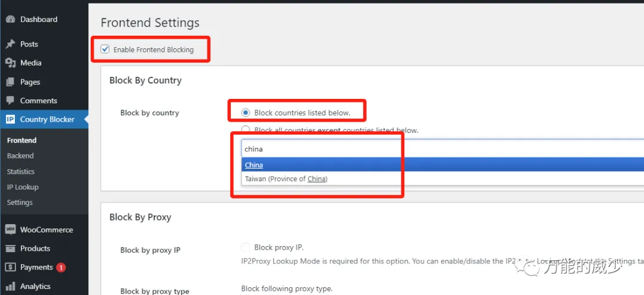Toggle the Enable Frontend Blocking checkbox

pyautogui.click(x=105, y=49)
